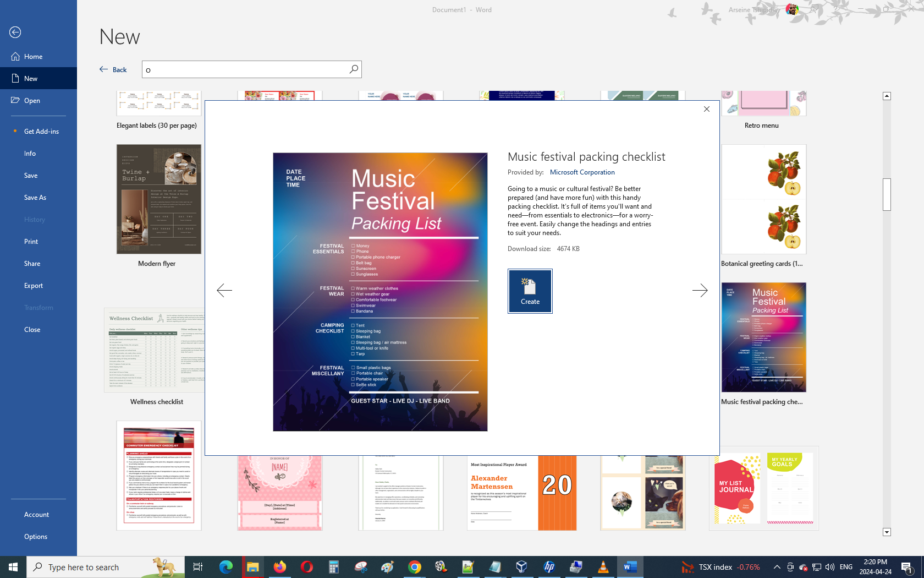Select Botanical greeting cards template thumbnail

[x=763, y=199]
